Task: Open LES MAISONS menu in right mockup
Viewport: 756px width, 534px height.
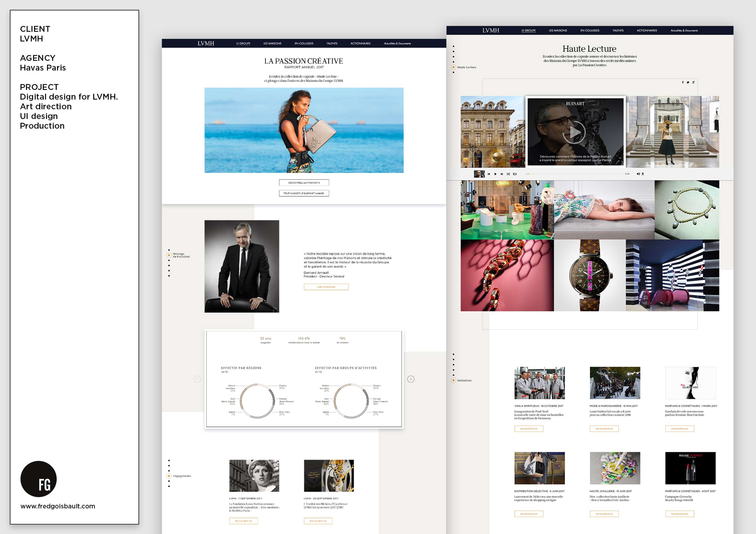Action: pyautogui.click(x=558, y=30)
